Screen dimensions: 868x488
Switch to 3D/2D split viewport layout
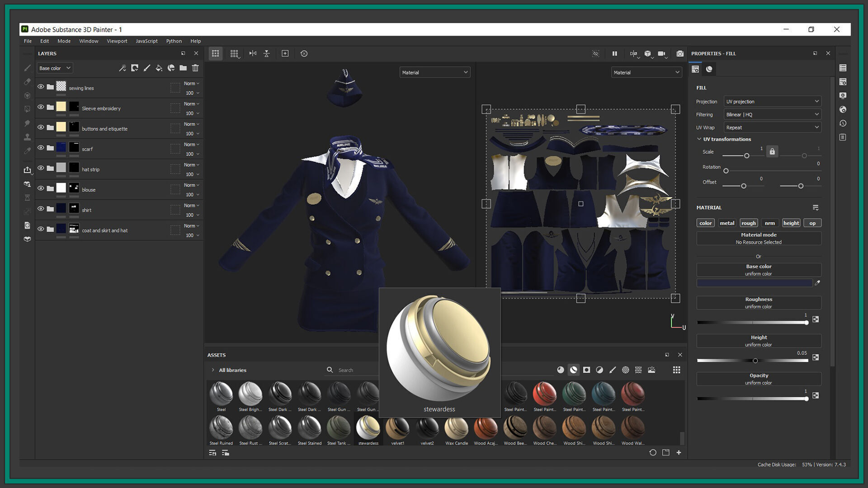[x=634, y=53]
